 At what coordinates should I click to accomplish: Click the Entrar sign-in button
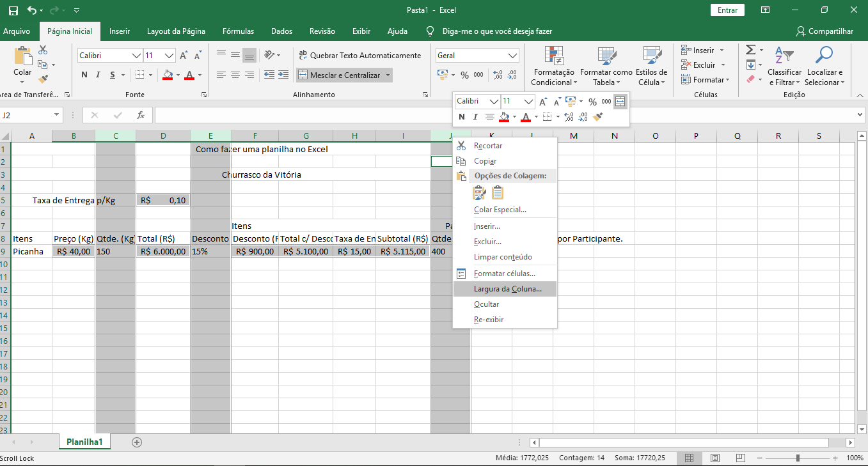[x=728, y=10]
